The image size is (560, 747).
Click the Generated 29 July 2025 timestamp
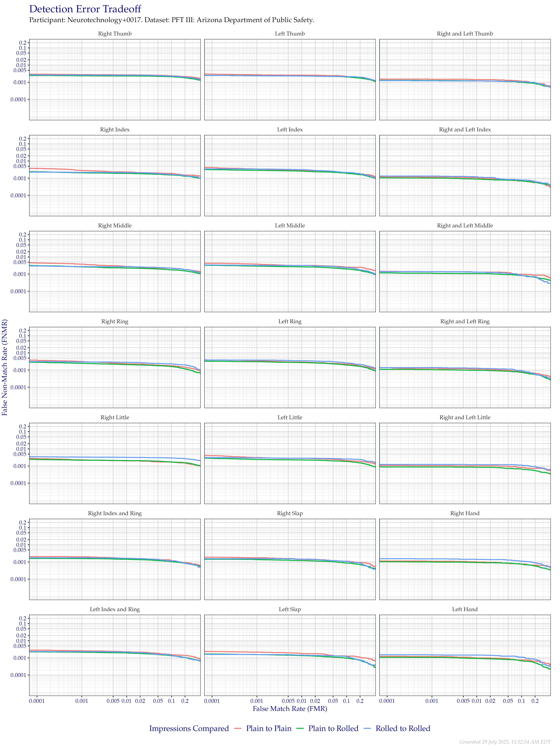point(505,742)
